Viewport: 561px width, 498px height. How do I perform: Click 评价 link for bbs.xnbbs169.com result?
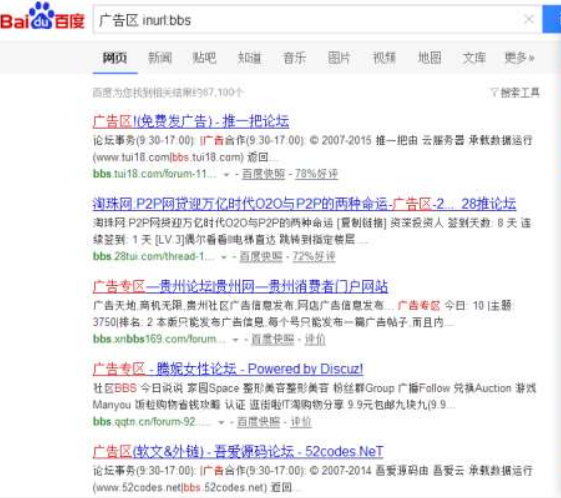(315, 339)
